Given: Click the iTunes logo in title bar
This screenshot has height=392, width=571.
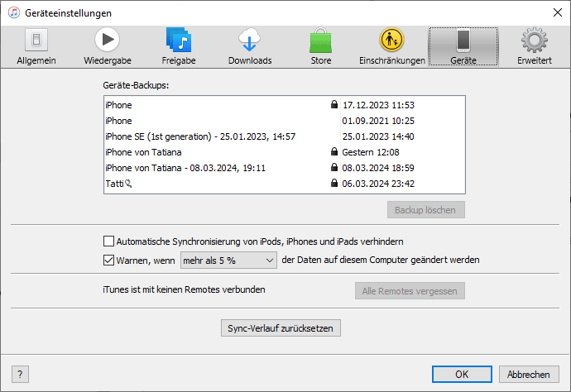Looking at the screenshot, I should pos(14,12).
